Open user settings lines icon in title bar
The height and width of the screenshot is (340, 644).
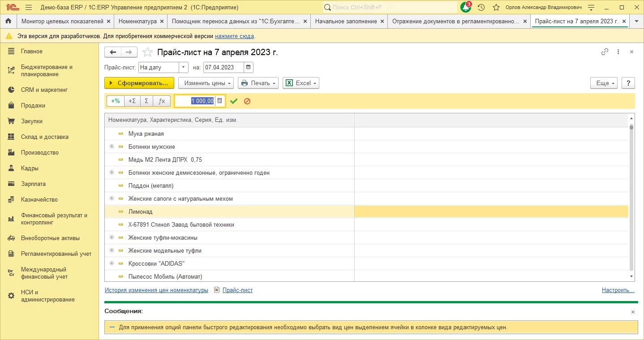point(592,7)
